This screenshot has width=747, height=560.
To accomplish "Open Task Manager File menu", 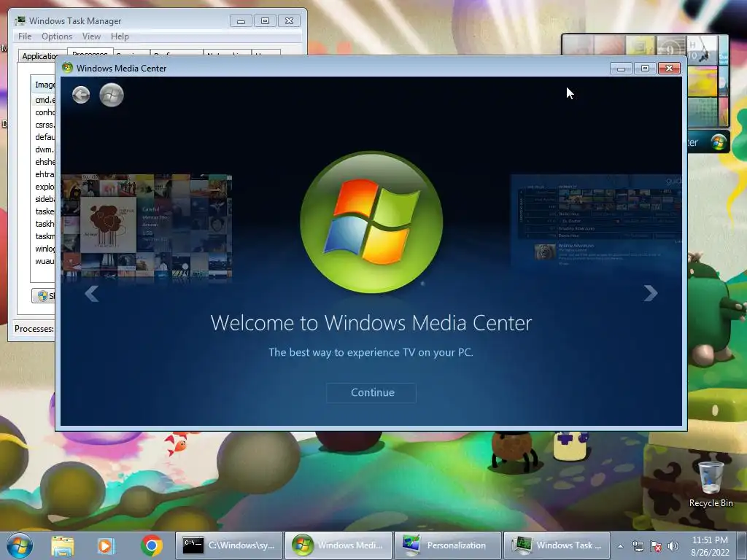I will coord(25,36).
